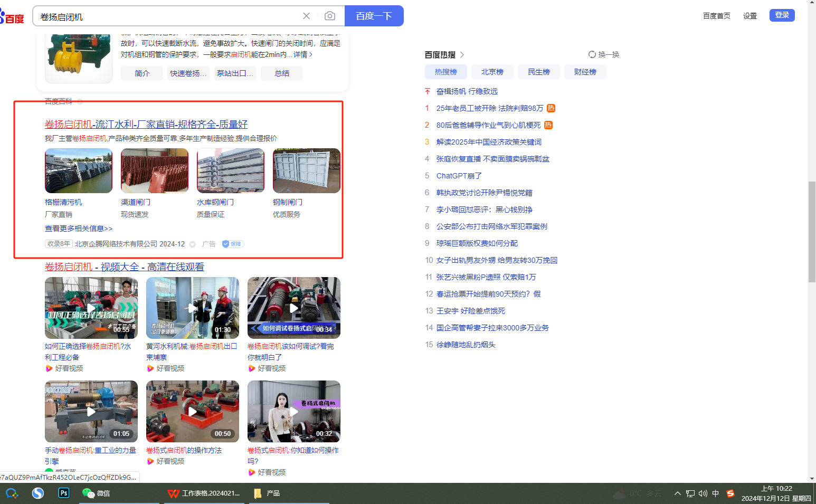Click the Sogou input S tray icon
This screenshot has width=816, height=504.
(730, 493)
